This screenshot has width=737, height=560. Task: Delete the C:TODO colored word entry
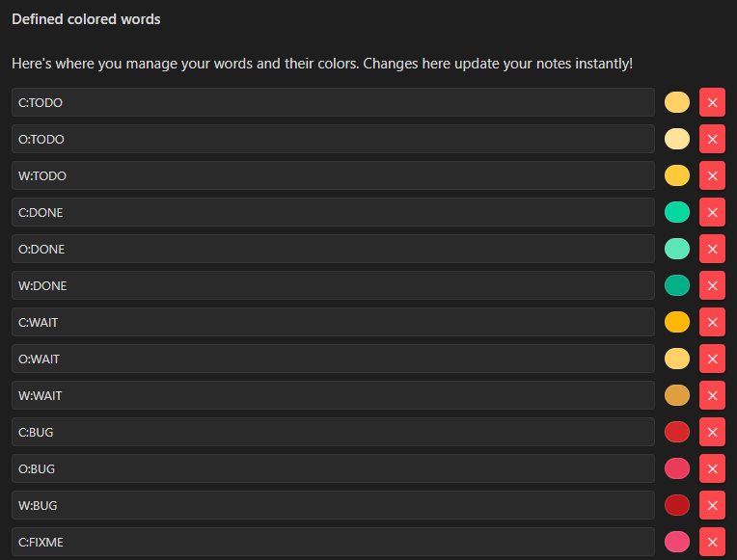tap(712, 102)
